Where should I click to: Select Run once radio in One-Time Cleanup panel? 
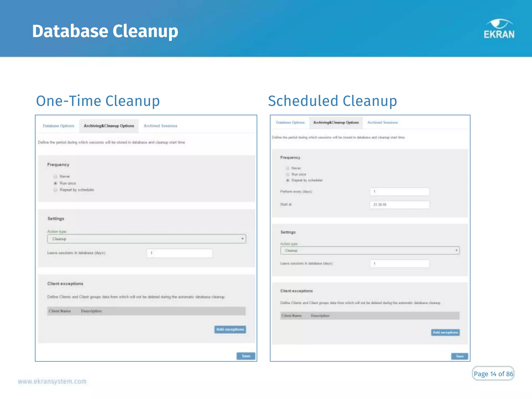point(55,183)
